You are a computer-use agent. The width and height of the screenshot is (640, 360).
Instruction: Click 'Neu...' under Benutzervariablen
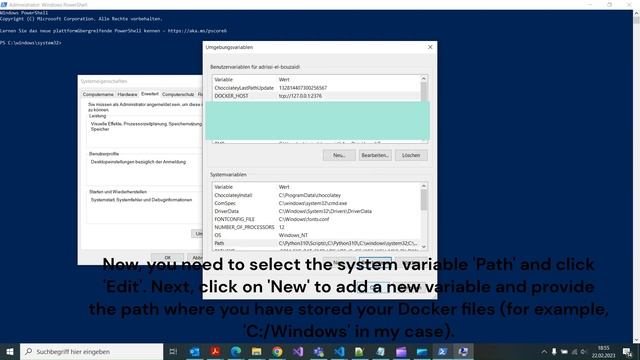click(339, 155)
